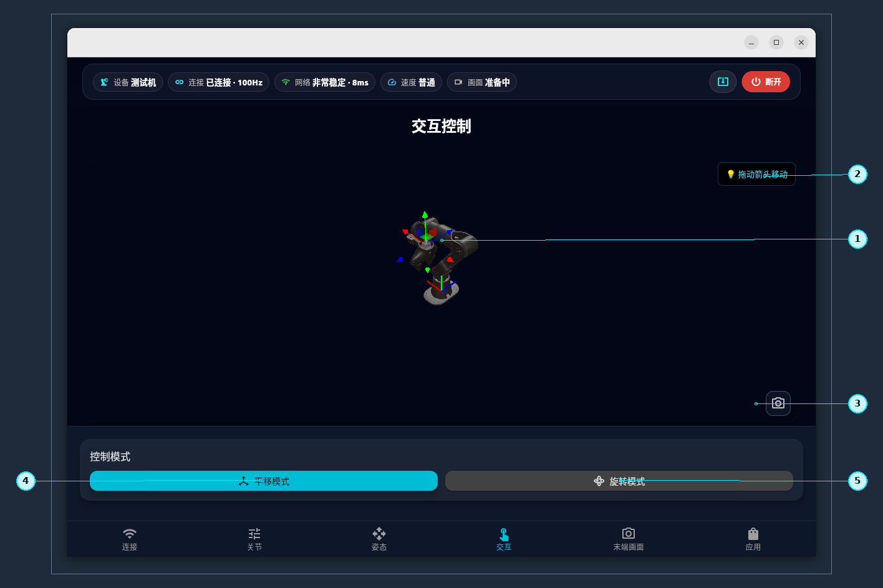Click the 连接 已连接 100Hz chip
The width and height of the screenshot is (883, 588).
(218, 82)
